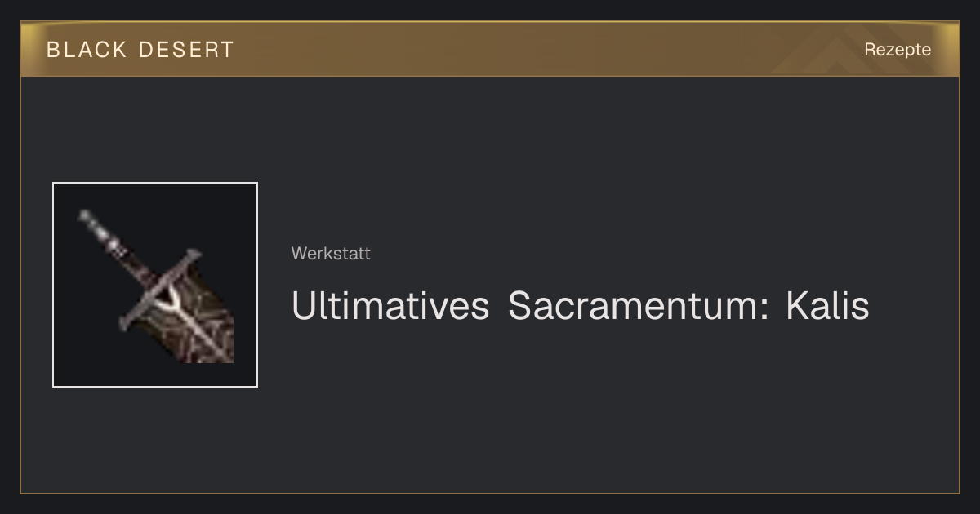
Task: Click the Rezepte tab in the top bar
Action: click(x=898, y=50)
